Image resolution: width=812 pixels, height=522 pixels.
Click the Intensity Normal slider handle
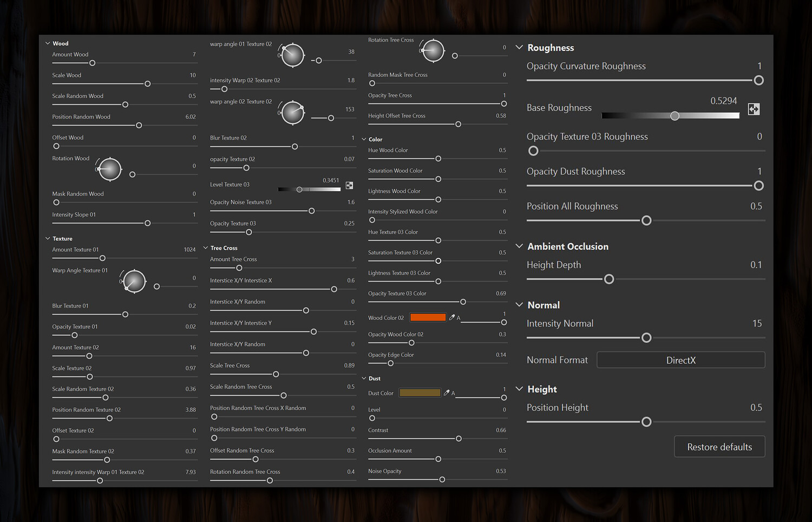[x=646, y=338]
